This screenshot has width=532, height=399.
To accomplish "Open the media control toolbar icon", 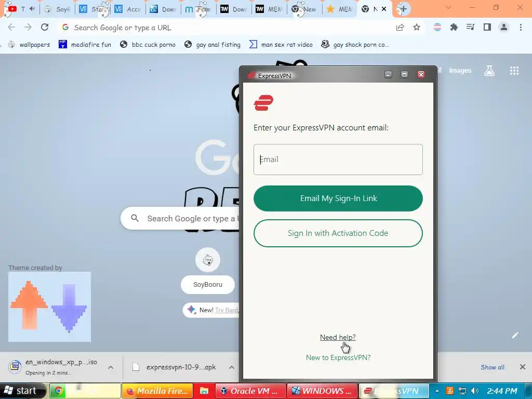I will [x=470, y=27].
